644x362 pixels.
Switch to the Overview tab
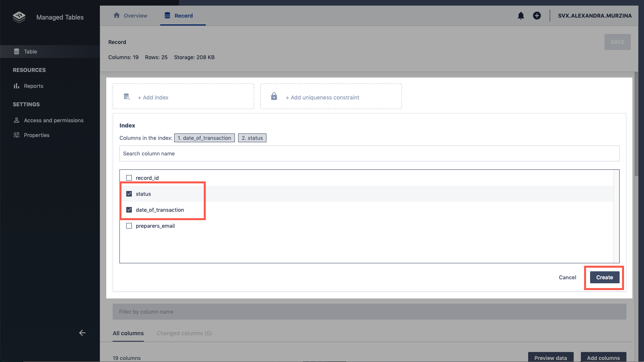tap(131, 16)
